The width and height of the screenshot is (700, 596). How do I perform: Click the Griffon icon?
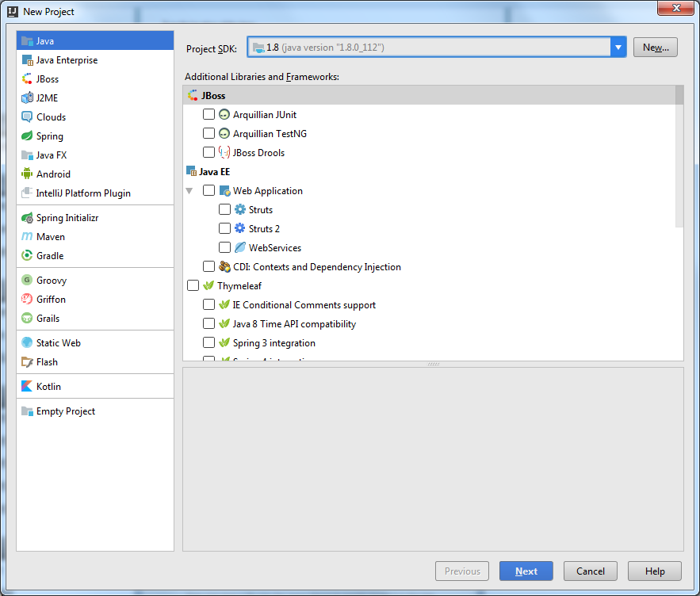(x=27, y=299)
